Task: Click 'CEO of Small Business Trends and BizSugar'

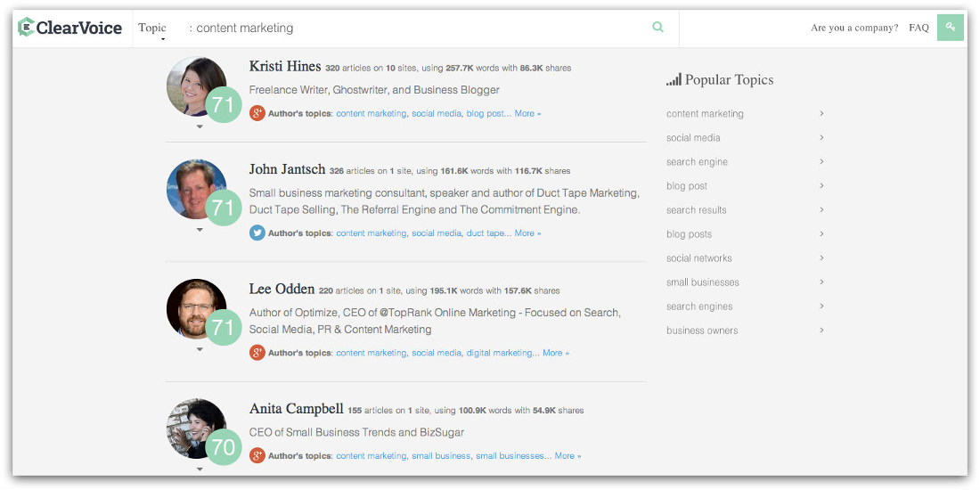Action: point(356,432)
